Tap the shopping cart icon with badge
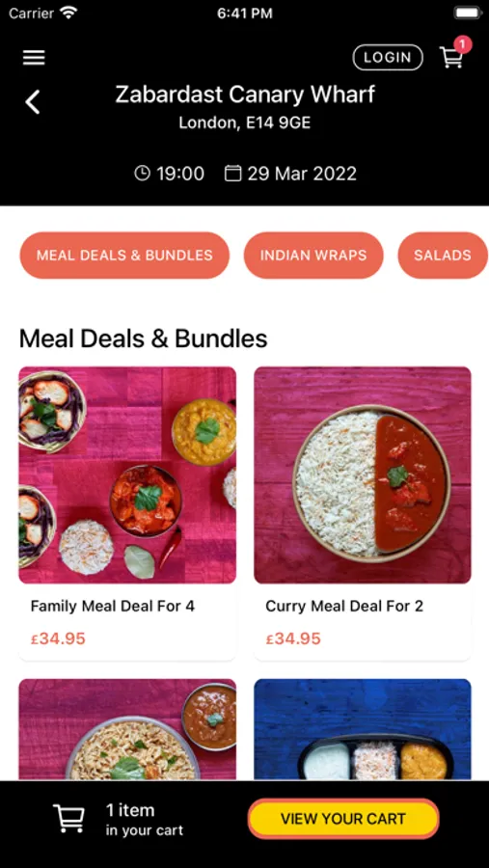This screenshot has height=868, width=489. tap(453, 55)
